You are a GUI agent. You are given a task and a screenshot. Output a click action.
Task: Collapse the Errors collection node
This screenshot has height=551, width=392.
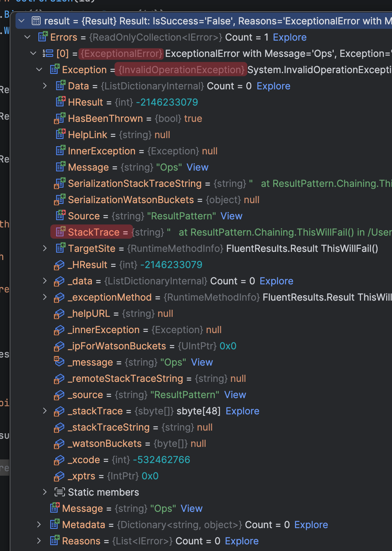(27, 37)
